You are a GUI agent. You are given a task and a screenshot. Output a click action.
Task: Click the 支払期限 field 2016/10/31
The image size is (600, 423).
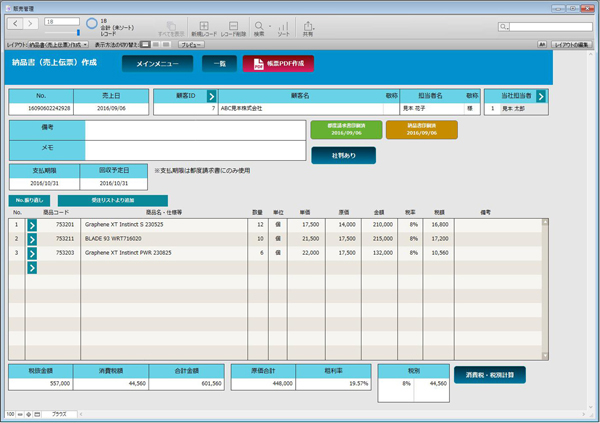pos(44,183)
